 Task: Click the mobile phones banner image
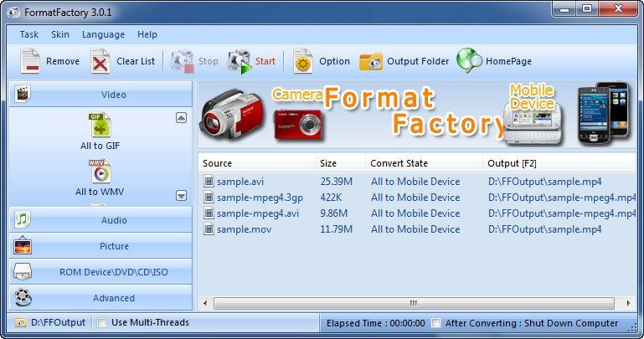[x=604, y=112]
